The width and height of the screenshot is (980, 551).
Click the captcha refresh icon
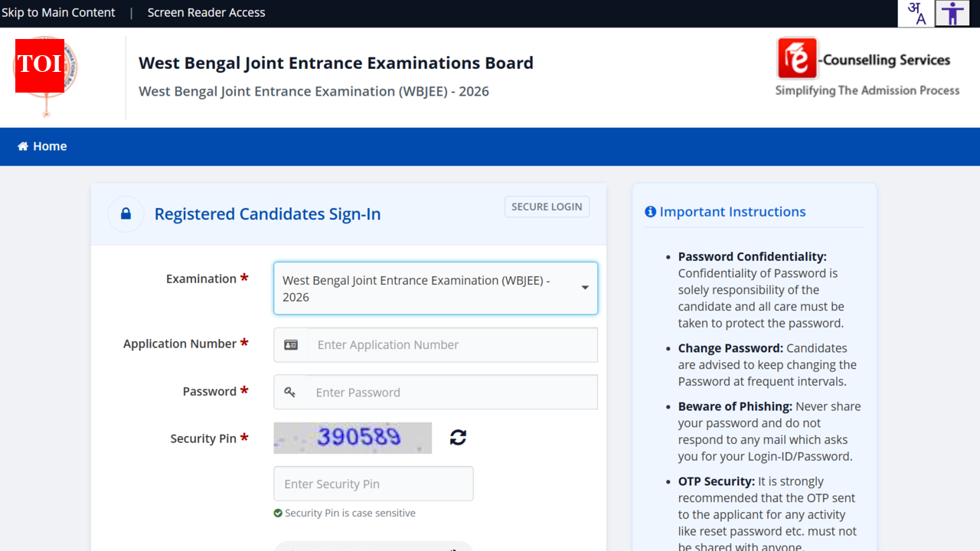[457, 437]
